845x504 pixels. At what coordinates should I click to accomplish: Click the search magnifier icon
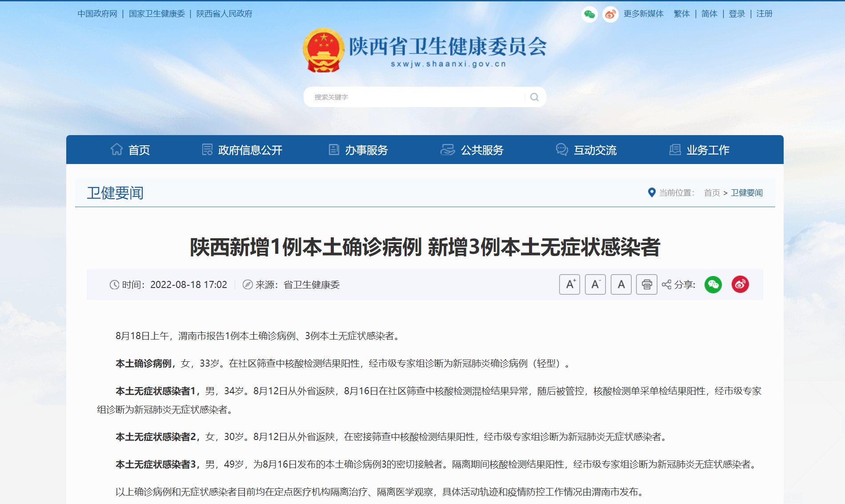click(534, 97)
